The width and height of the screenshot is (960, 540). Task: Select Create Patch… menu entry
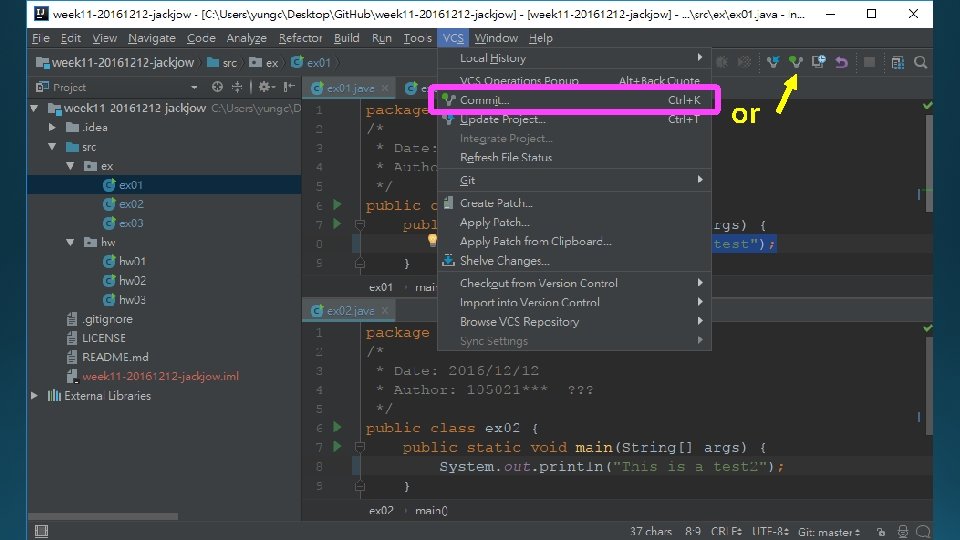[574, 203]
